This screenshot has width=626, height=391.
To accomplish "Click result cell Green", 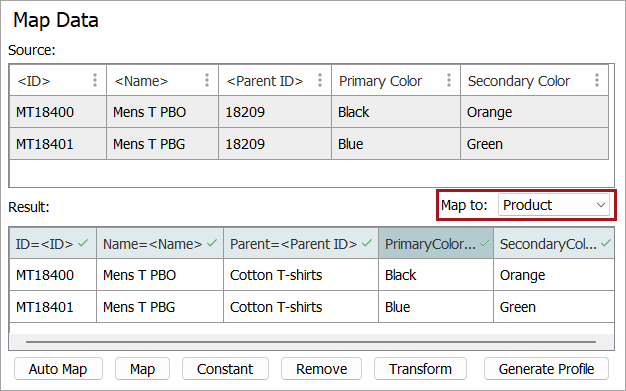I will pos(554,307).
